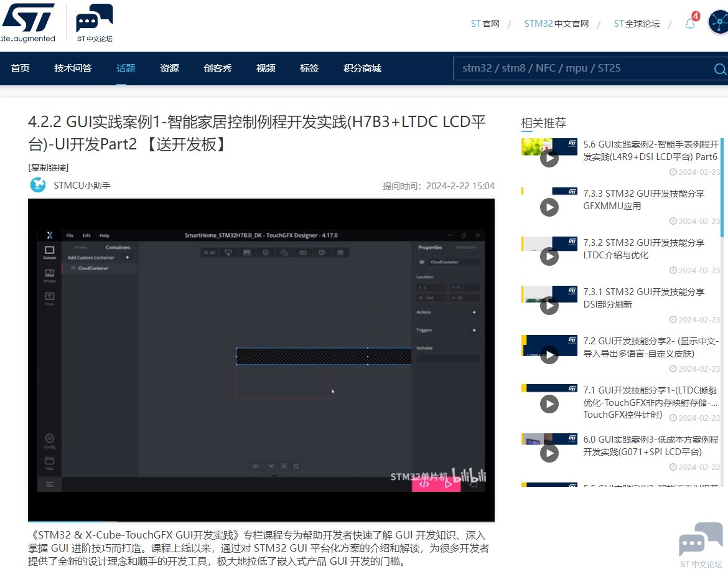Click the video progress bar at bottom

261,521
